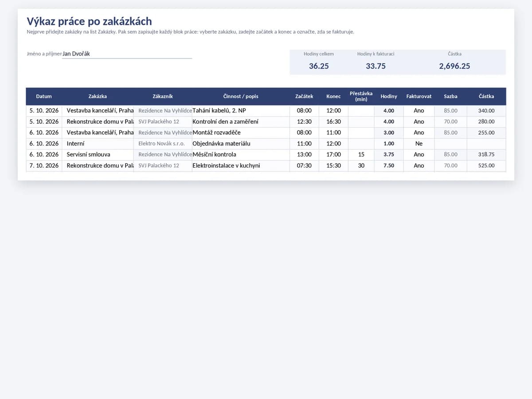
Task: Click the Začátek column header
Action: pos(304,96)
